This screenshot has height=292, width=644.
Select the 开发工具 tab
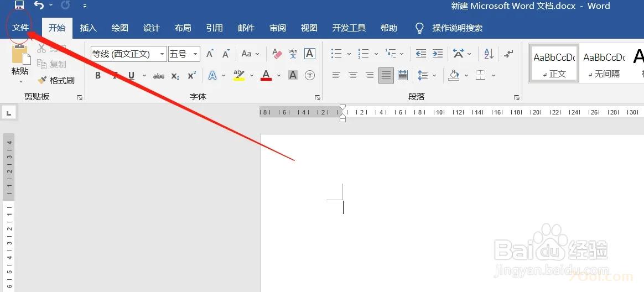coord(349,28)
